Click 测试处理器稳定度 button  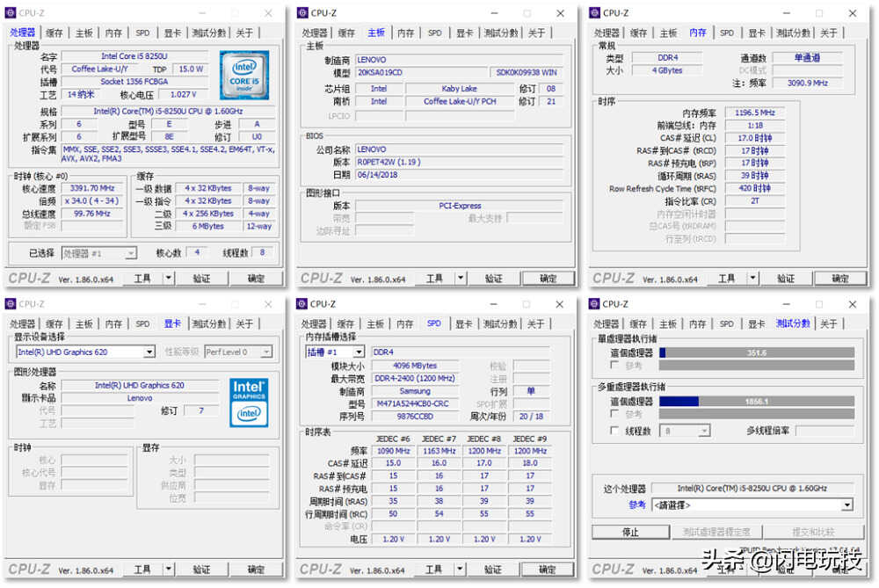tap(716, 532)
